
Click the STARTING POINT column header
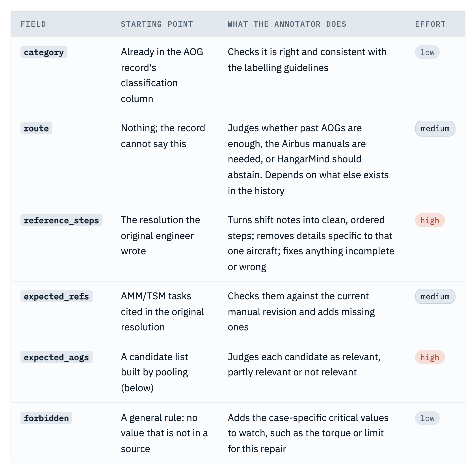click(157, 24)
